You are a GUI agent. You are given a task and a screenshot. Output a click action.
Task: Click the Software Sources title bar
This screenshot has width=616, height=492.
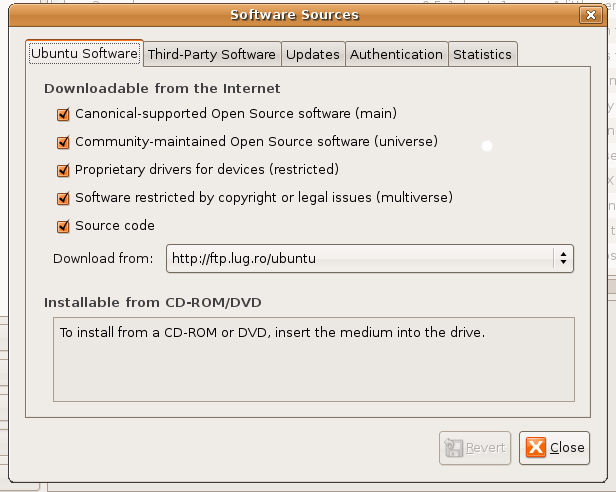point(295,15)
